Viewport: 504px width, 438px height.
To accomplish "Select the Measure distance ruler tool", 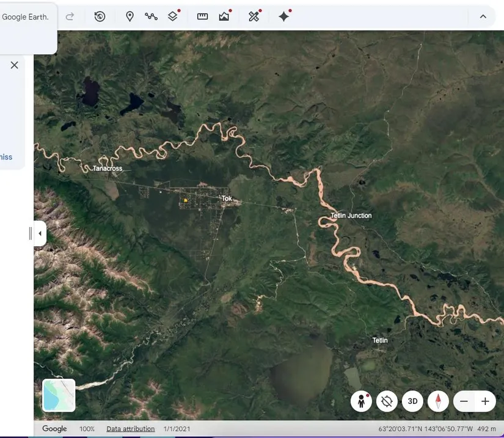I will click(202, 16).
